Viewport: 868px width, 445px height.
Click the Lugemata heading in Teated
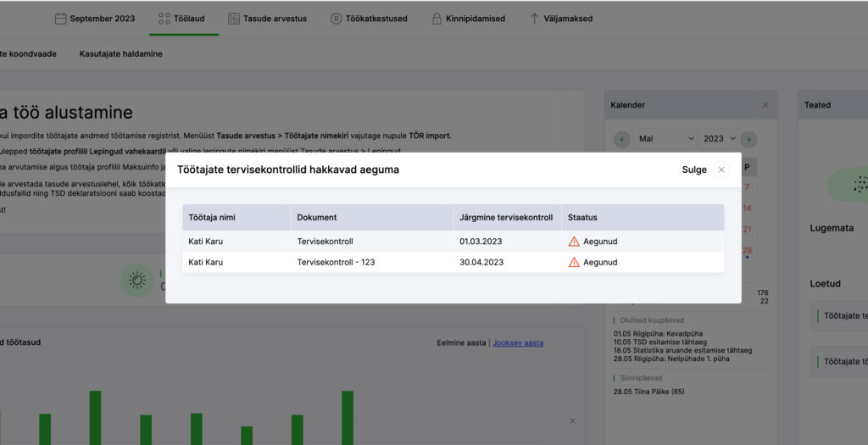[x=832, y=228]
